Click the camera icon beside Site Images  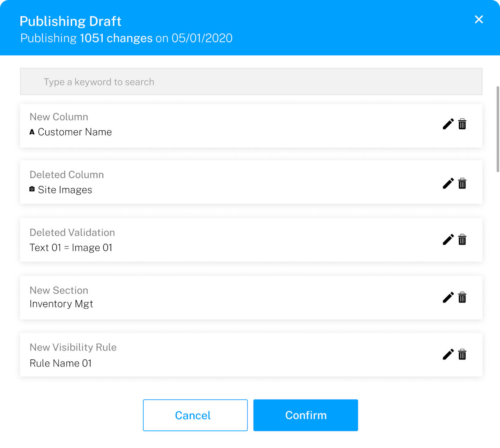[x=32, y=189]
